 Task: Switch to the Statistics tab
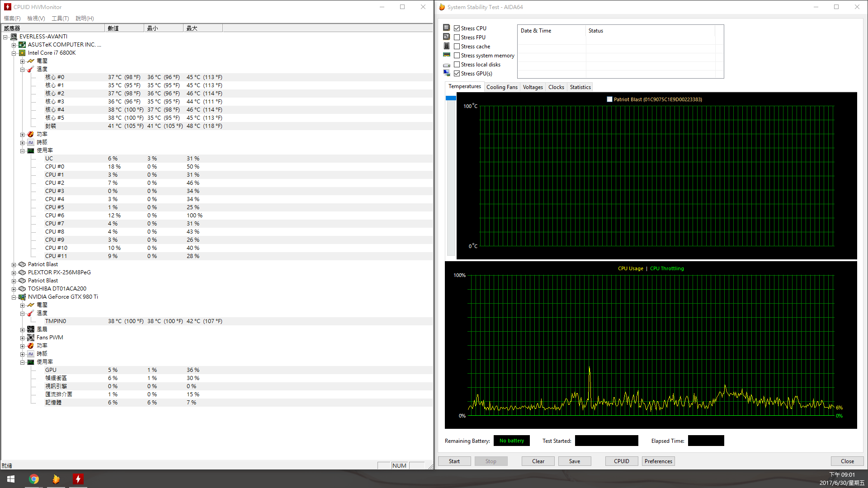[580, 87]
